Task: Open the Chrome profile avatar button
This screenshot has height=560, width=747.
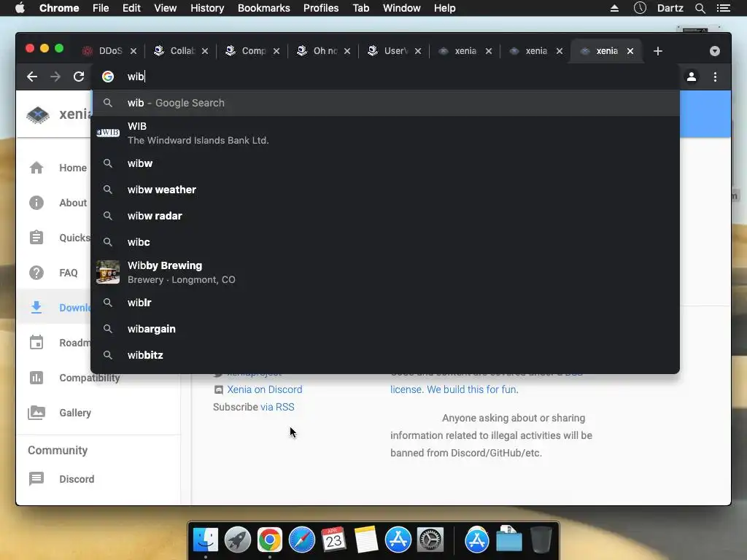Action: [x=692, y=77]
